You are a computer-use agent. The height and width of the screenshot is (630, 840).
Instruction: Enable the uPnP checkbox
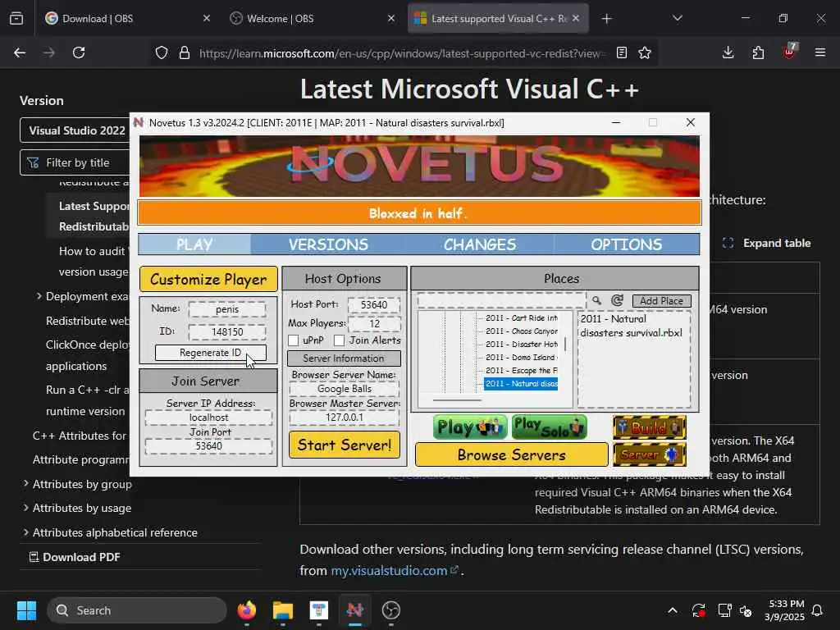[x=293, y=340]
